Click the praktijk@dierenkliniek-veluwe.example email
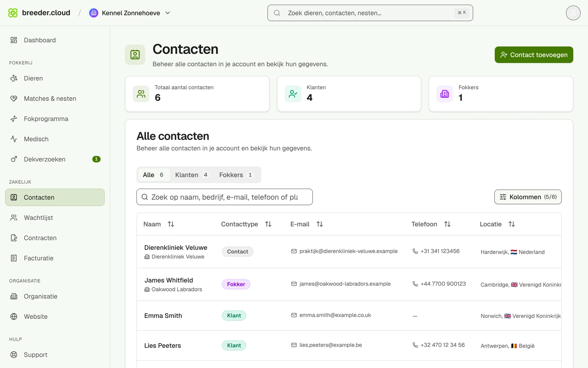Screen dimensions: 588x368 [x=348, y=251]
